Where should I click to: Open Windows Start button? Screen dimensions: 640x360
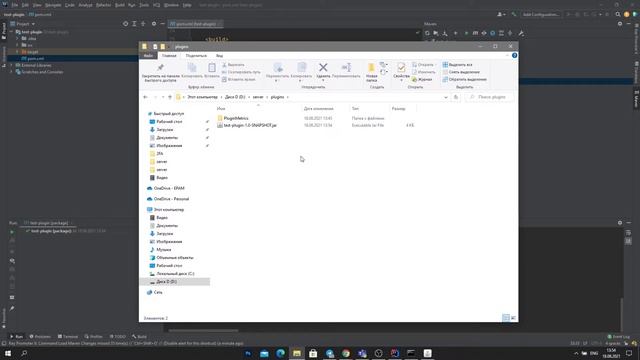[x=8, y=353]
